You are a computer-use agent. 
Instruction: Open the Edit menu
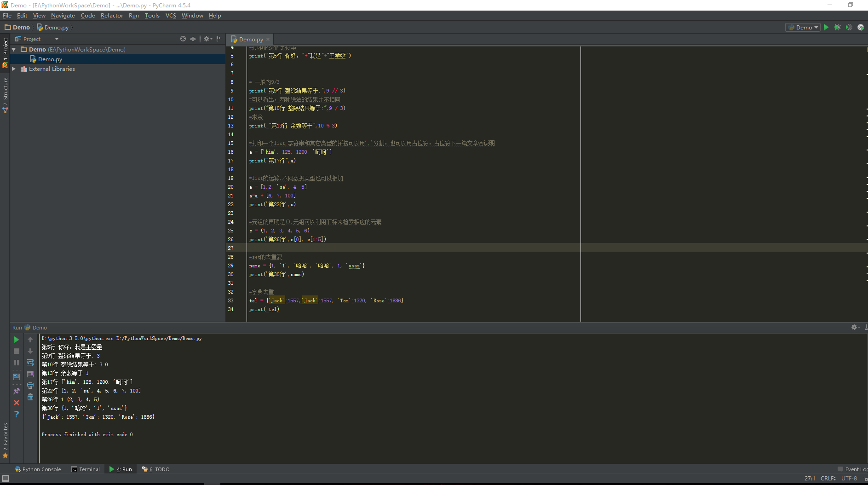pyautogui.click(x=22, y=16)
